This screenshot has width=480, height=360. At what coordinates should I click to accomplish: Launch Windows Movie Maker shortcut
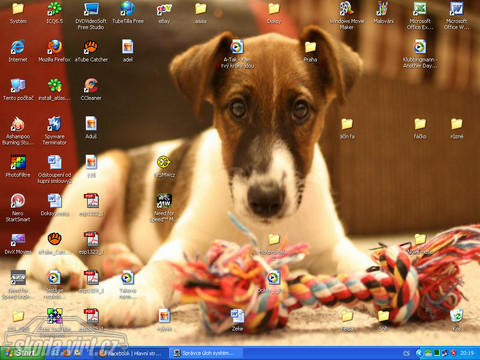pos(347,16)
